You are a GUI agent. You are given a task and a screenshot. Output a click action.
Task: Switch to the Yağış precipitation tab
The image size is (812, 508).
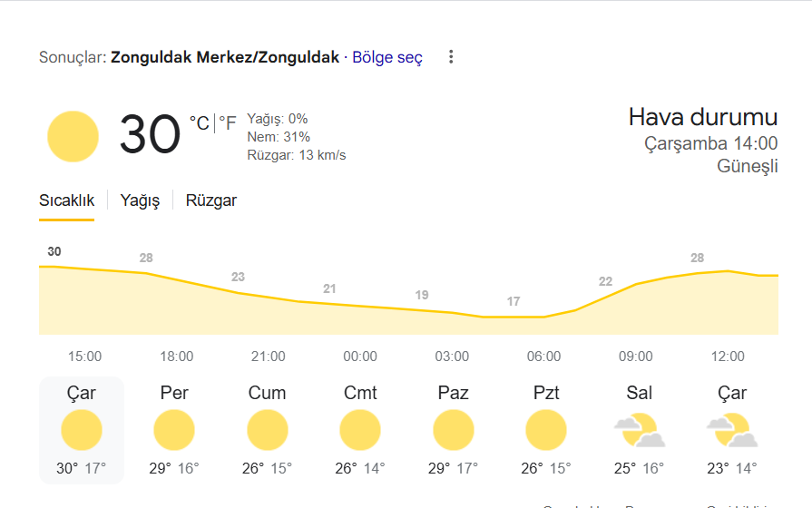click(x=140, y=200)
